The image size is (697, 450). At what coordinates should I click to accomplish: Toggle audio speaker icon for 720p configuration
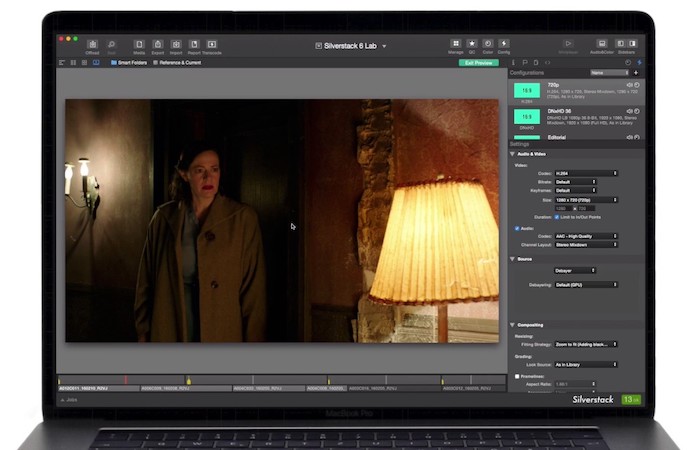click(x=629, y=84)
